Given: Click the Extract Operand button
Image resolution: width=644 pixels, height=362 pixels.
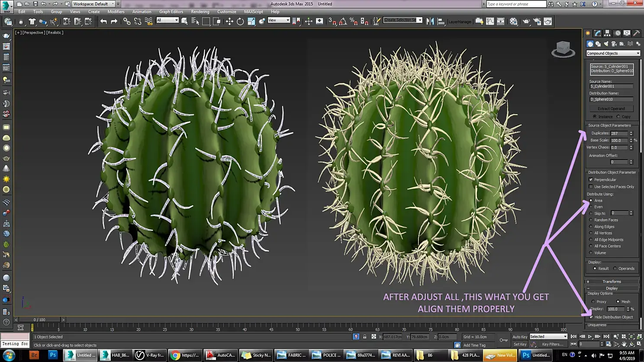Looking at the screenshot, I should click(611, 109).
